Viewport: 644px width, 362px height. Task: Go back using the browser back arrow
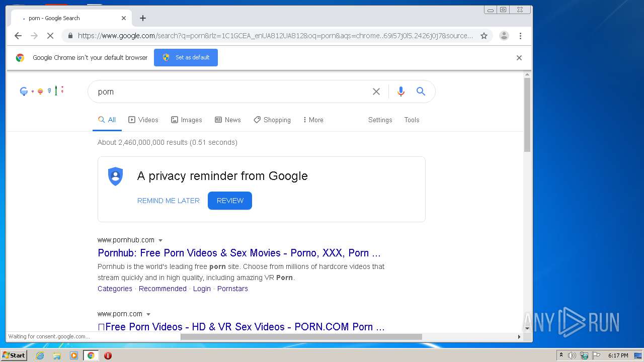point(18,36)
